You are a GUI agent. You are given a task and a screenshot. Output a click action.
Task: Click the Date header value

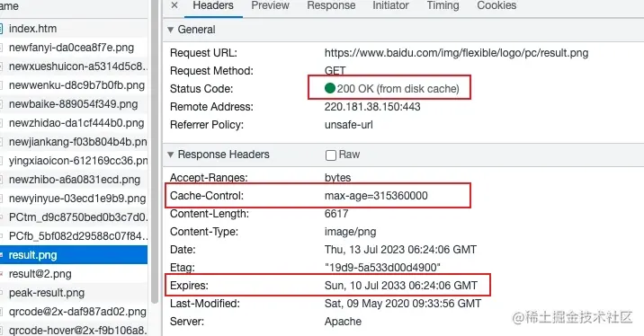coord(400,250)
